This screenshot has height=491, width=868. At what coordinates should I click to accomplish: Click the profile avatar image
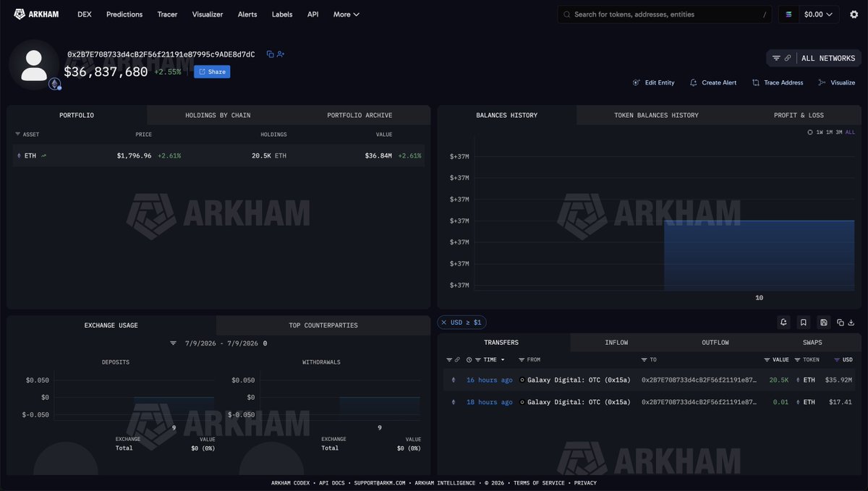coord(34,64)
